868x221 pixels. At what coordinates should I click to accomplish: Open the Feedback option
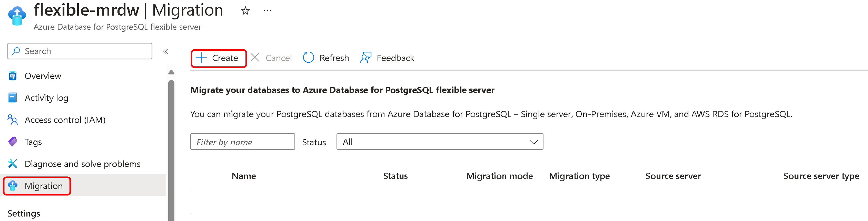point(388,58)
